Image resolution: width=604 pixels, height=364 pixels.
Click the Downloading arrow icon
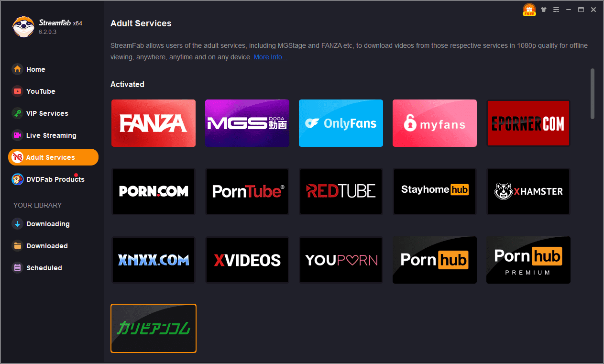click(x=17, y=224)
